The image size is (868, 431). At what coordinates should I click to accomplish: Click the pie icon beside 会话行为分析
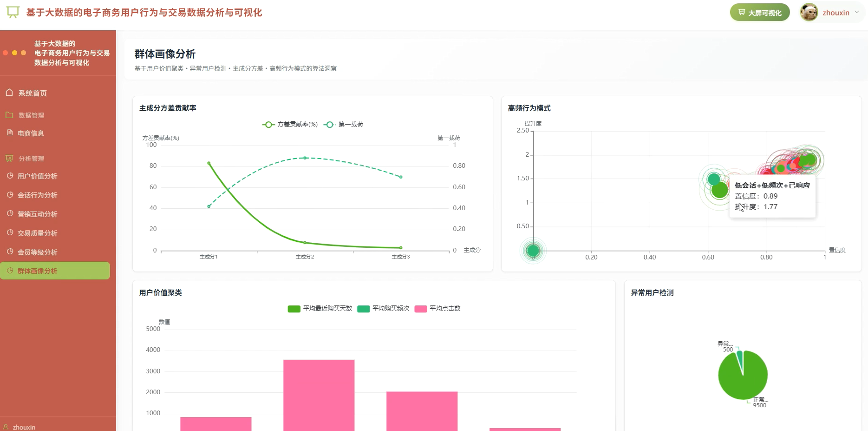tap(10, 195)
